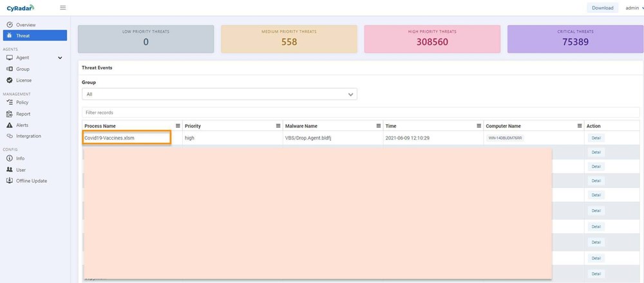Open the Integration menu item
This screenshot has height=283, width=644.
click(28, 136)
